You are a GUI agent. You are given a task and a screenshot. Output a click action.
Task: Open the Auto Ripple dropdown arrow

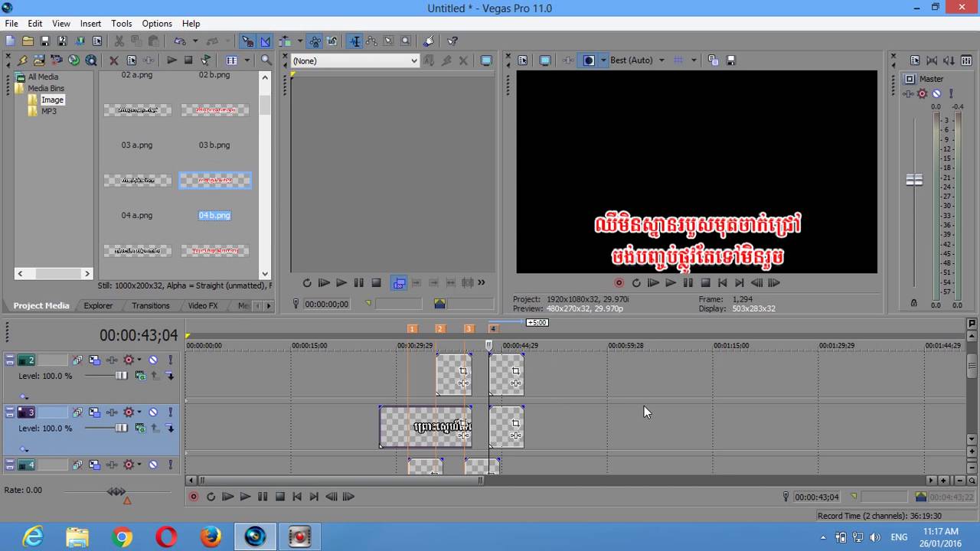coord(300,41)
